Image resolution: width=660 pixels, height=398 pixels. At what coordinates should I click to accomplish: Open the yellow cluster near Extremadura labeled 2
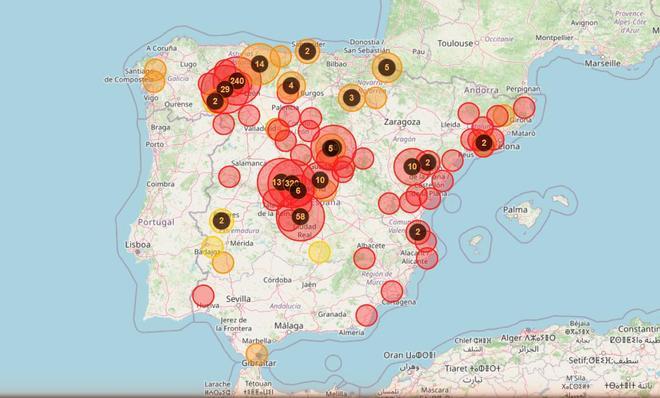coord(221,220)
